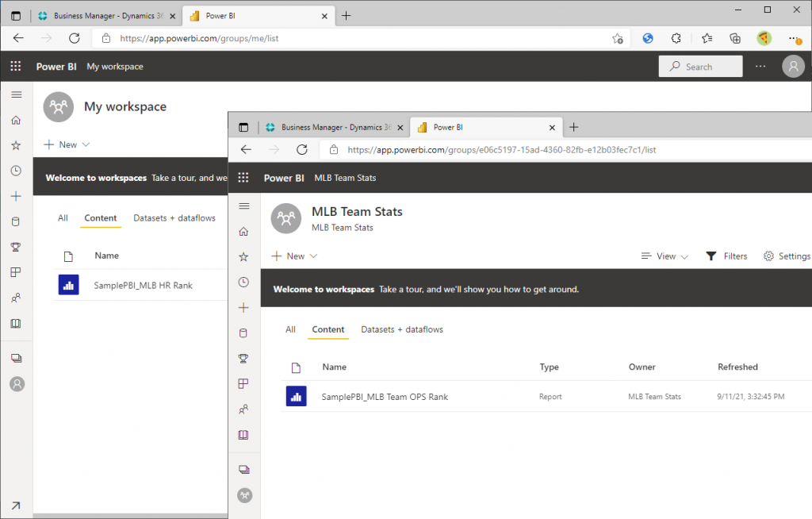Open Workspaces icon in back window sidebar
812x519 pixels.
(x=17, y=358)
